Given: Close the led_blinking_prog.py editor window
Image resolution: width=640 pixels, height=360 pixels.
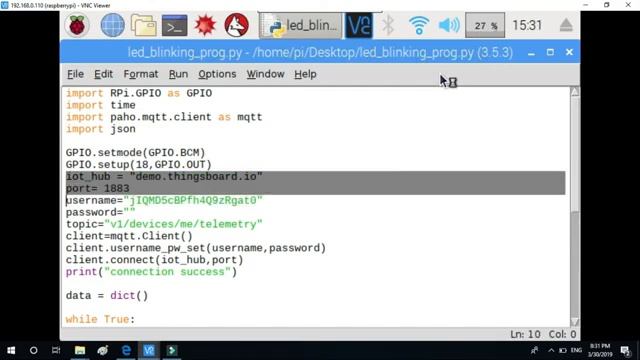Looking at the screenshot, I should coord(569,52).
